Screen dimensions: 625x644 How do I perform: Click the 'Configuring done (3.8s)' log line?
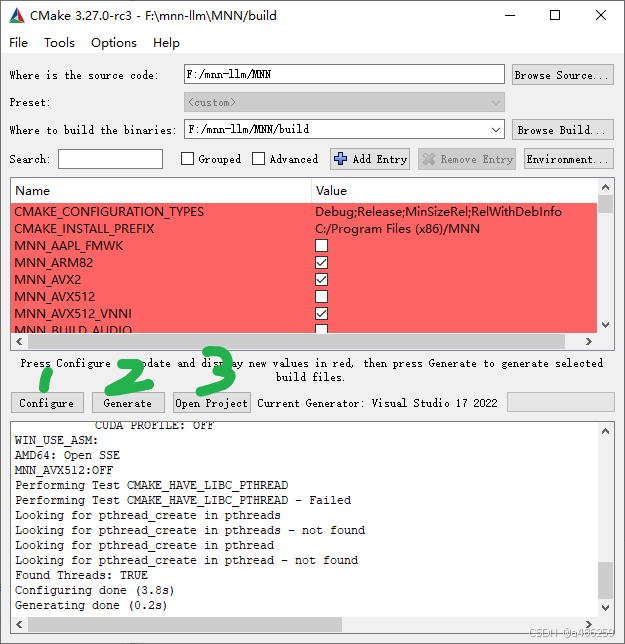click(x=95, y=590)
